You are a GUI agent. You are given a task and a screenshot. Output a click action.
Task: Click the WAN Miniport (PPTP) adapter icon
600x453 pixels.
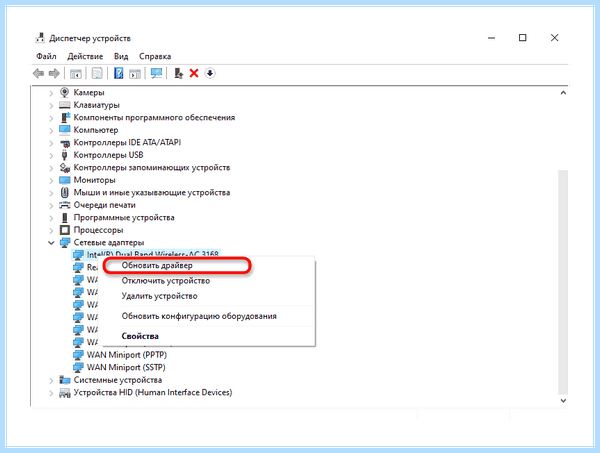tap(78, 355)
